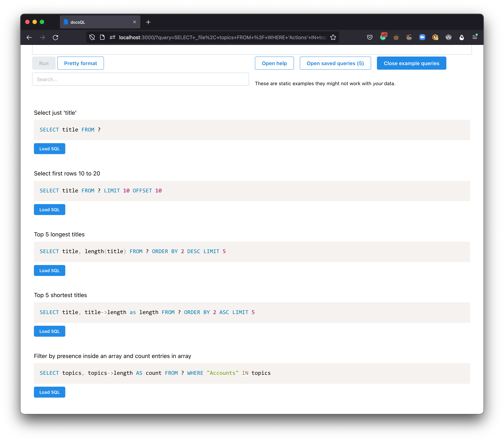Close example queries panel
The image size is (504, 441).
411,63
